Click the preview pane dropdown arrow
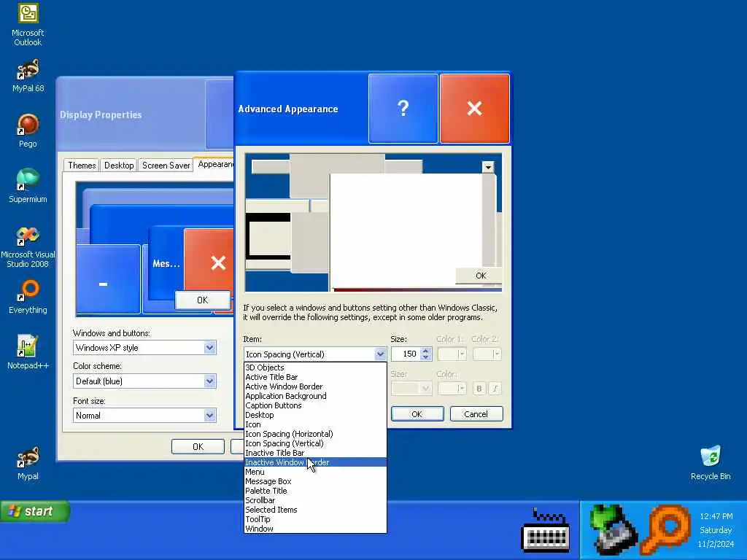 coord(487,167)
